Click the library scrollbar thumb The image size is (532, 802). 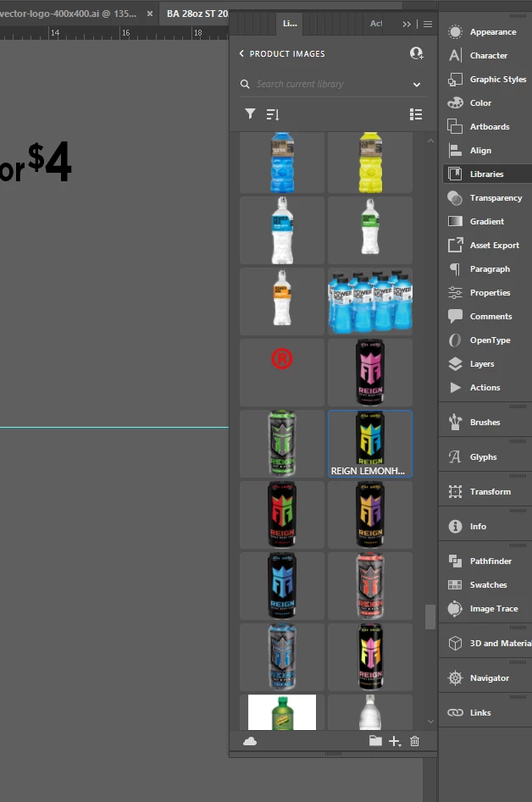point(430,617)
